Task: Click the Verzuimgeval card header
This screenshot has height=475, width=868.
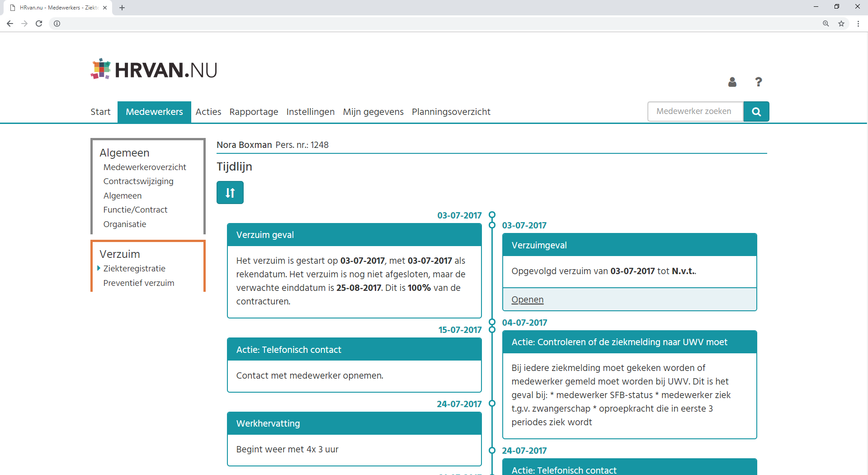Action: pyautogui.click(x=630, y=245)
